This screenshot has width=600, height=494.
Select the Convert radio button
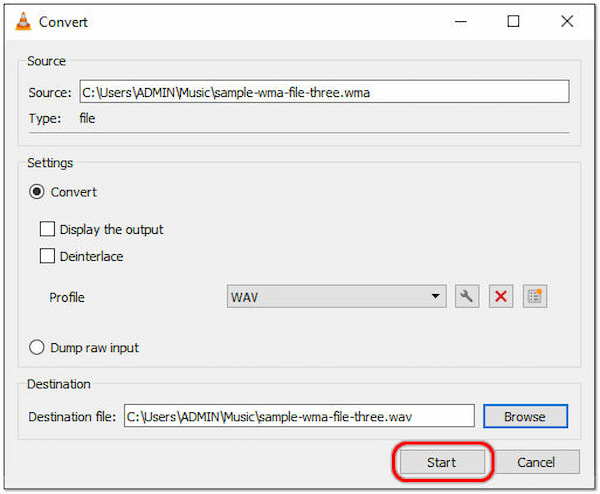(x=37, y=192)
